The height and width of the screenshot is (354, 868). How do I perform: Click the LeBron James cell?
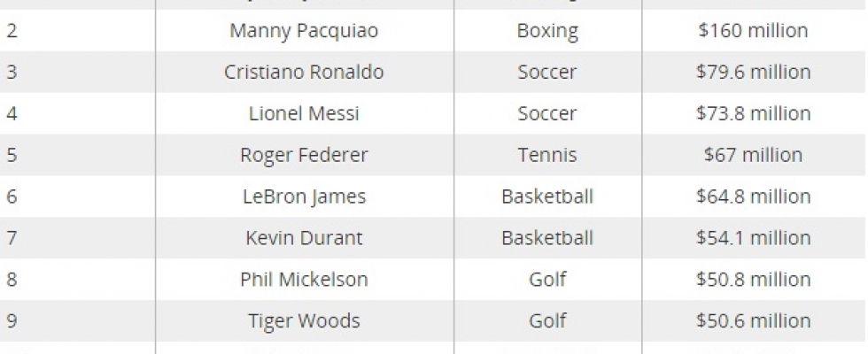pyautogui.click(x=304, y=196)
